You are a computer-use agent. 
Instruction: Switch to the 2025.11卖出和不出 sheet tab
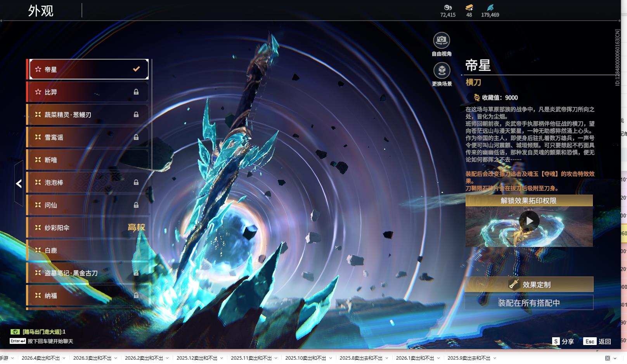click(x=251, y=358)
